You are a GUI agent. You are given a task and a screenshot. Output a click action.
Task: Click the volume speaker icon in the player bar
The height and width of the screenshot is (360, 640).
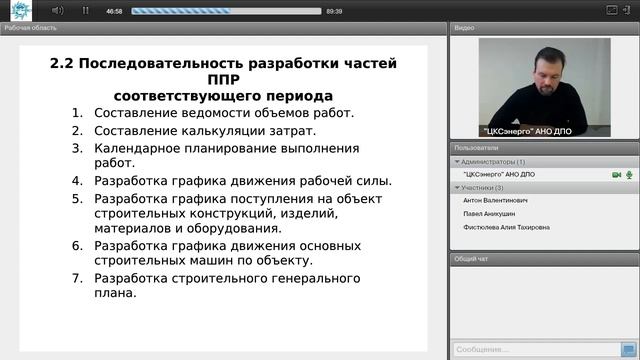click(58, 11)
